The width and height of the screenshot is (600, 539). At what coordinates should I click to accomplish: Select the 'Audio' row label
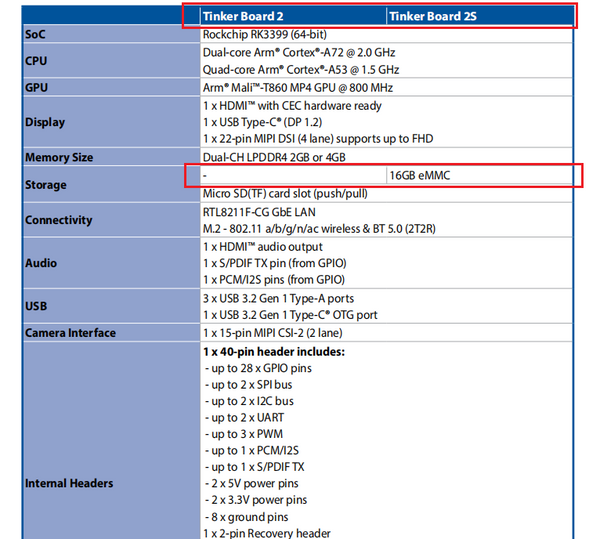pyautogui.click(x=41, y=263)
